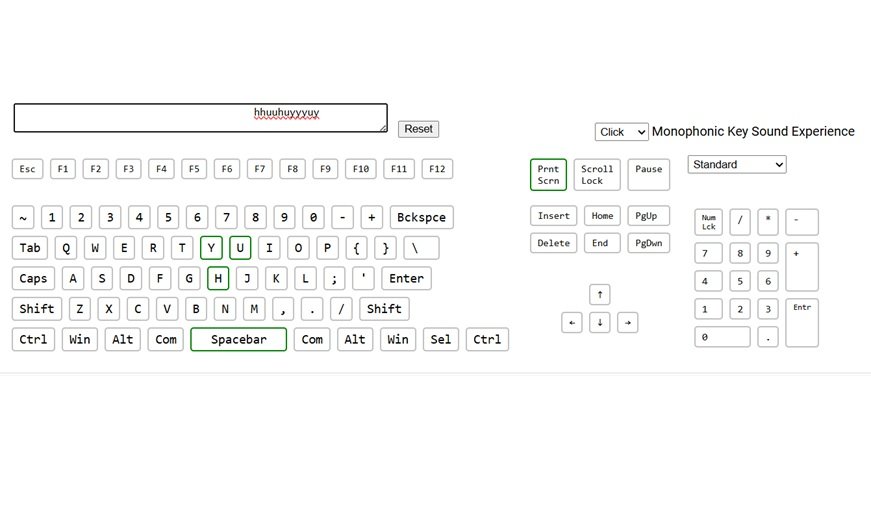Screen dimensions: 871x530
Task: Click the F12 function key
Action: coord(437,169)
